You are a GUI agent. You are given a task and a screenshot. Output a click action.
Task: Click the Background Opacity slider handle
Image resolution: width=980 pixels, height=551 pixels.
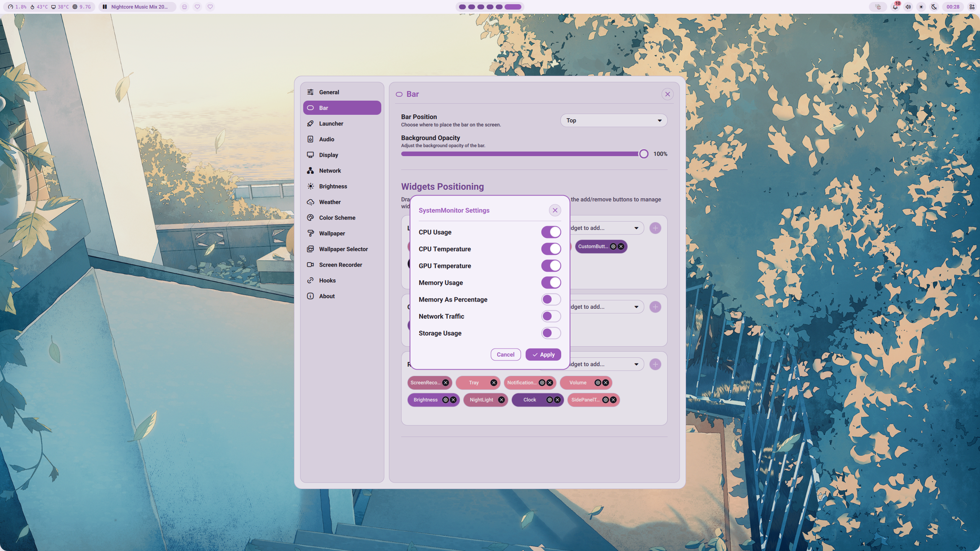(x=644, y=154)
